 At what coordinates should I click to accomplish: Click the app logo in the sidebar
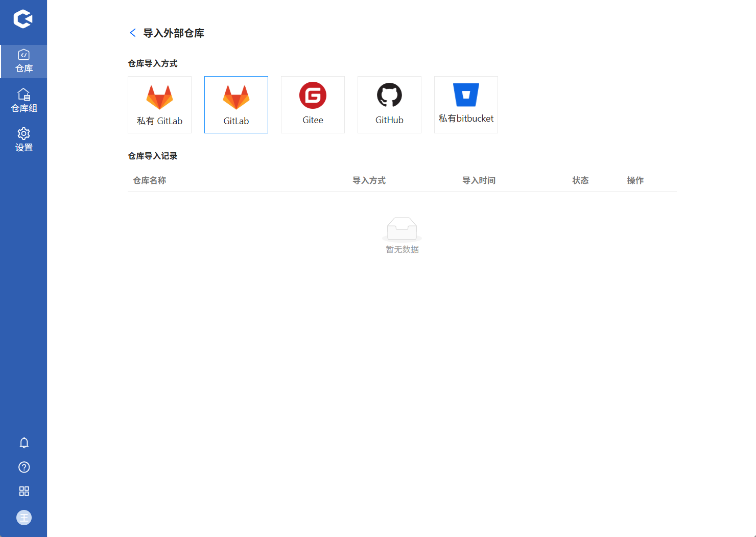23,19
